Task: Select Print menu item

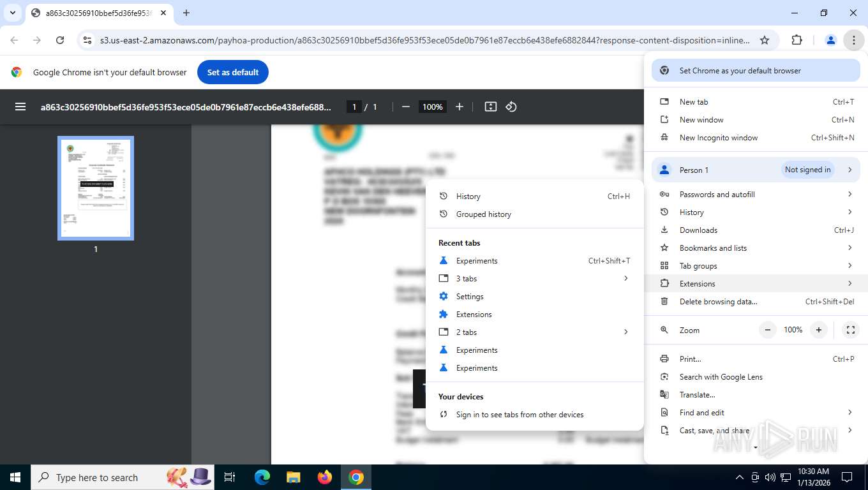Action: pos(756,359)
